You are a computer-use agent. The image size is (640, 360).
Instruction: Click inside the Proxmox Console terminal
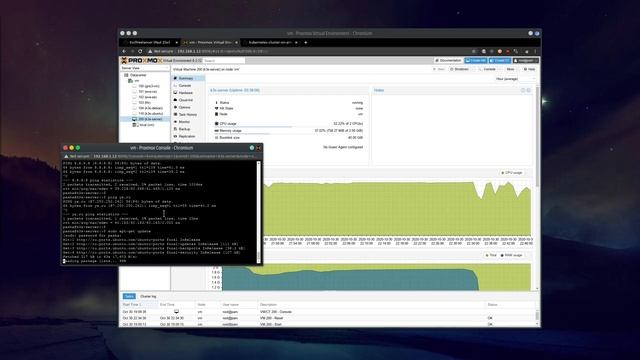[159, 212]
